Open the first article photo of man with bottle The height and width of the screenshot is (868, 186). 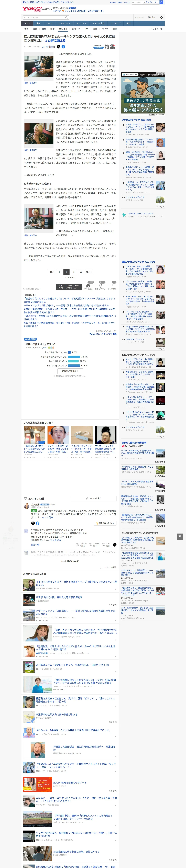[39, 67]
